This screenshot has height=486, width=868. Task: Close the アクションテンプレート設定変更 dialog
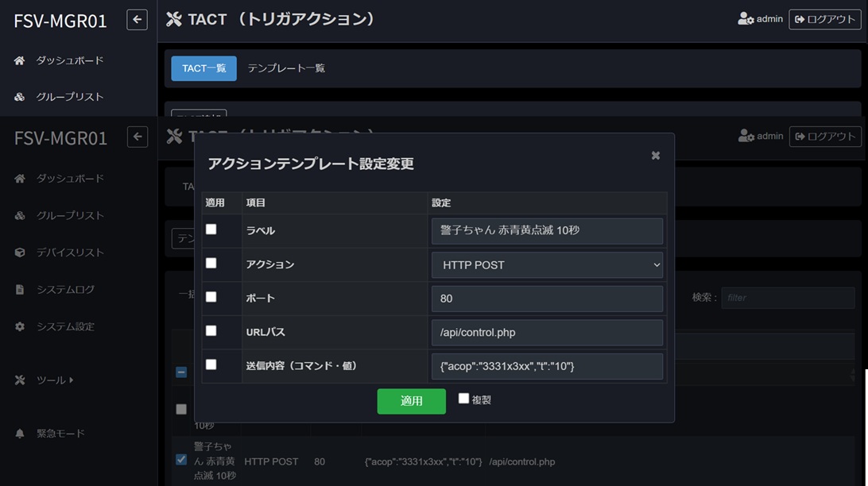(656, 156)
